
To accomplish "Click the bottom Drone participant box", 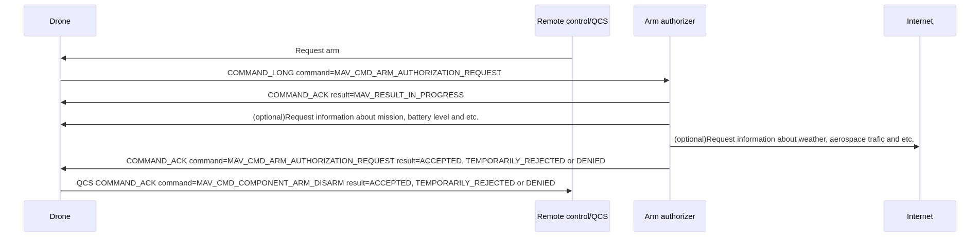I will [x=60, y=216].
